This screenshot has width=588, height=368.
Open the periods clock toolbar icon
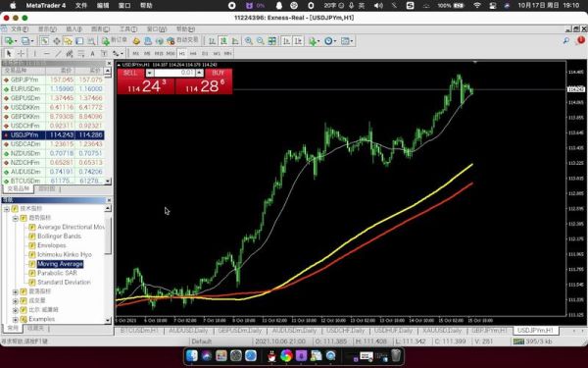click(x=328, y=41)
